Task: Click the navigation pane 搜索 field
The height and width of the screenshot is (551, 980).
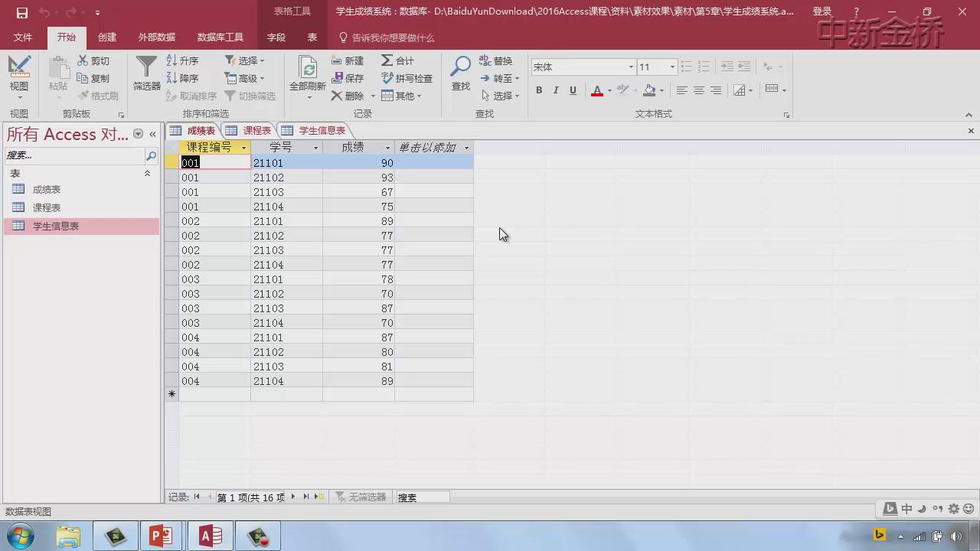Action: pyautogui.click(x=74, y=155)
